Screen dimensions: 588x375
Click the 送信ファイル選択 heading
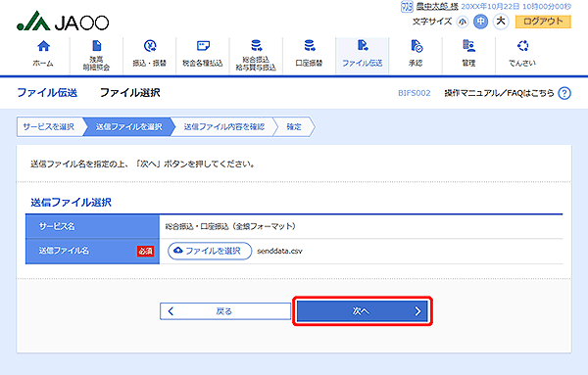coord(71,203)
